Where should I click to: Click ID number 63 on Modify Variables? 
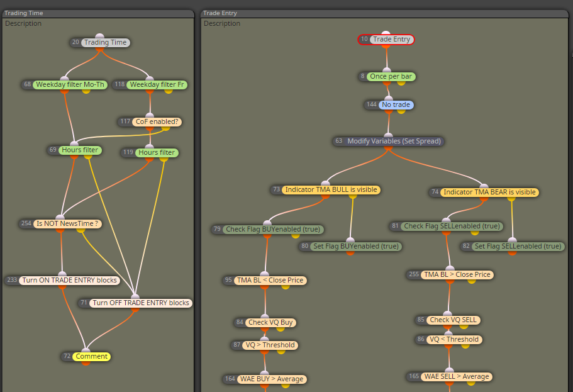339,141
